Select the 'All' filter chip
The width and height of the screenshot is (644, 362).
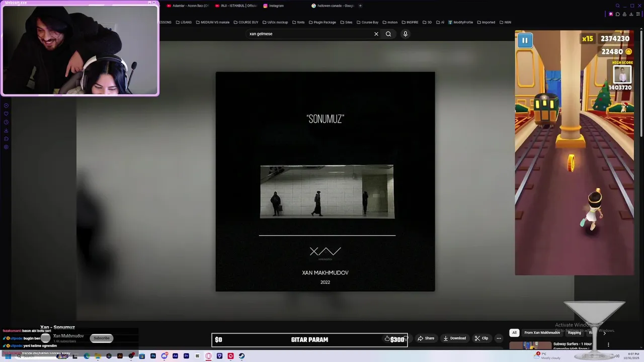coord(514,332)
